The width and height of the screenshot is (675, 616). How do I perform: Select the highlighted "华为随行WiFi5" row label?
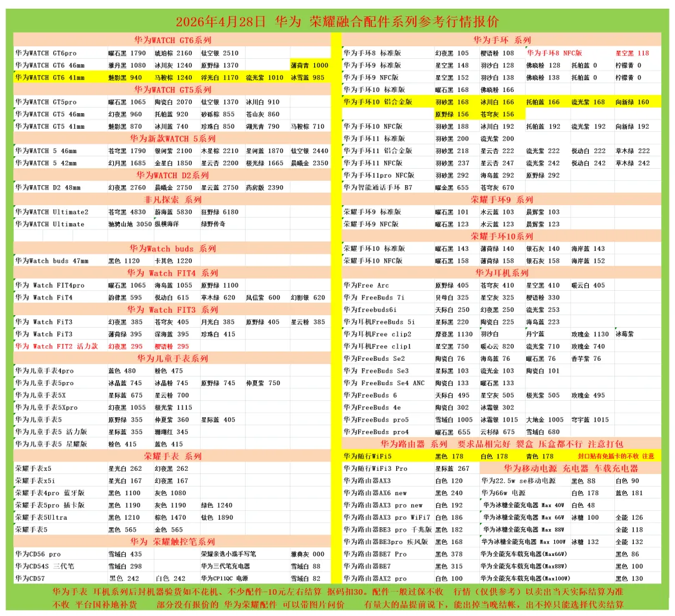click(367, 456)
